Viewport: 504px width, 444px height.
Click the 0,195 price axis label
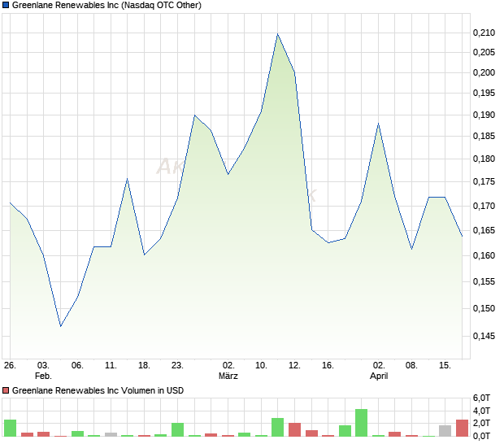click(484, 93)
